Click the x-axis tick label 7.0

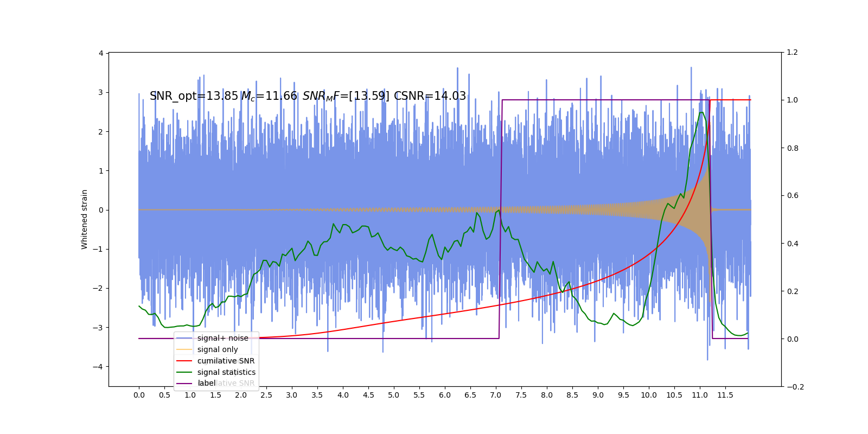click(496, 395)
